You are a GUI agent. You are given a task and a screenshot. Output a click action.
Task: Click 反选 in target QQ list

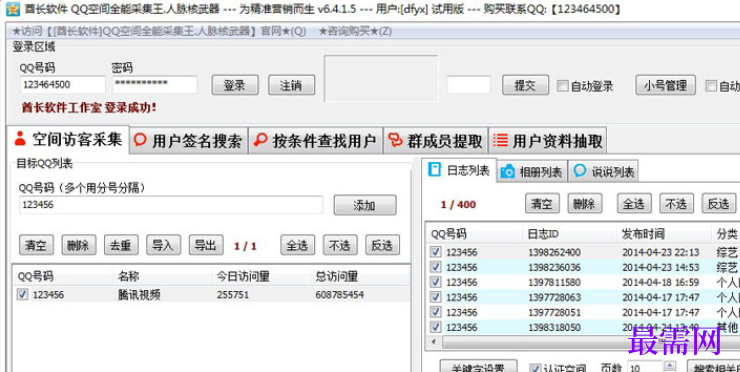tap(382, 245)
